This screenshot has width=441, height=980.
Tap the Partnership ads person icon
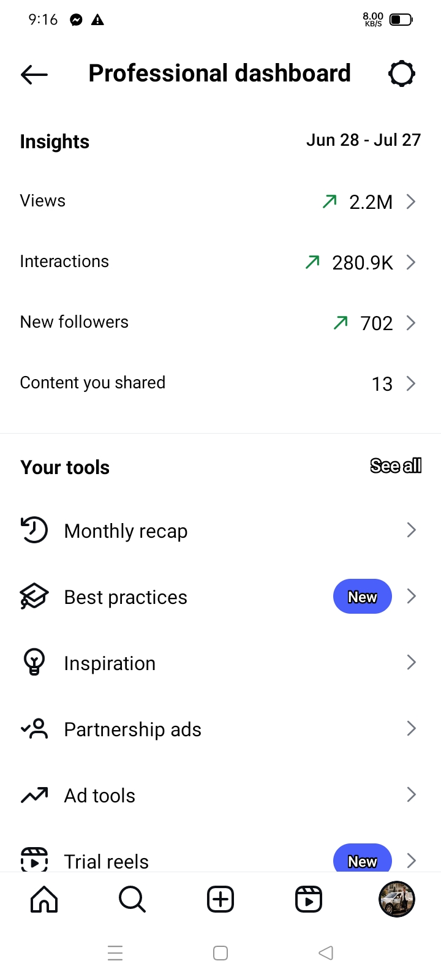point(34,729)
